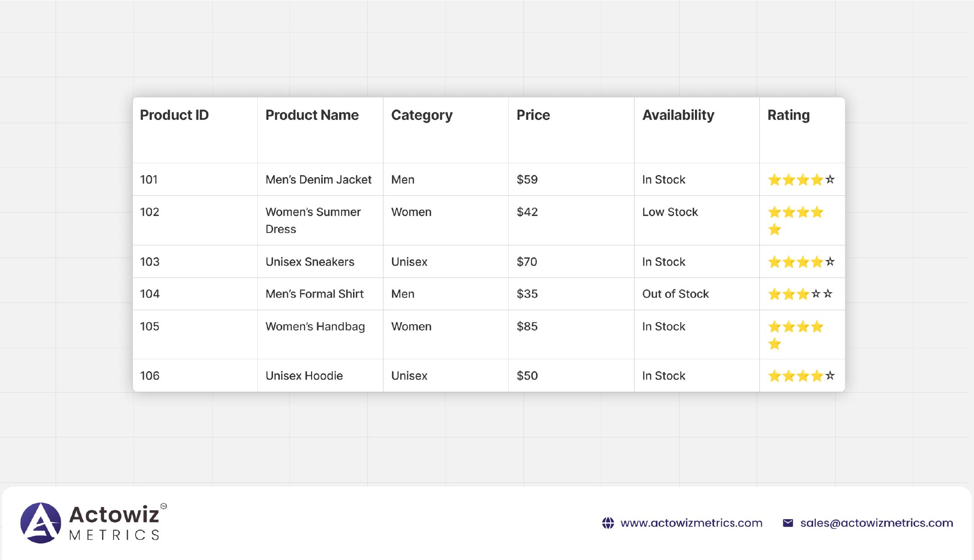Image resolution: width=974 pixels, height=560 pixels.
Task: Click the sales@actowizmetrics.com email link
Action: [876, 523]
